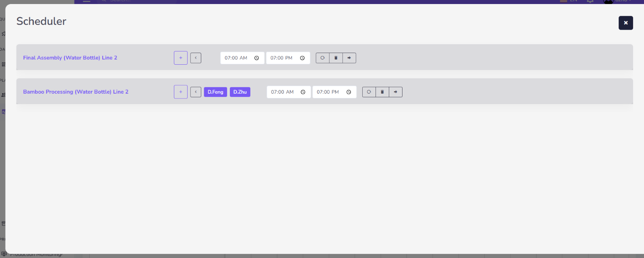
Task: Click the right arrow icon in Final Assembly row
Action: point(349,58)
